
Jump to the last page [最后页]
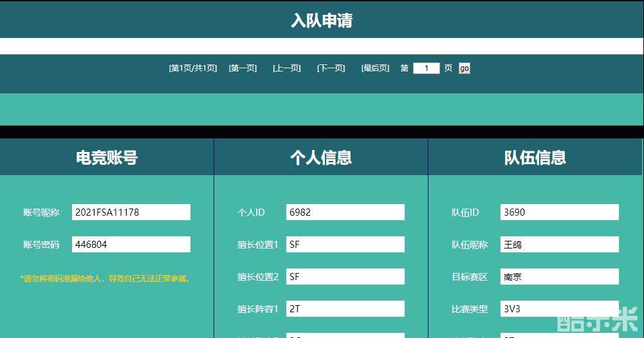375,68
